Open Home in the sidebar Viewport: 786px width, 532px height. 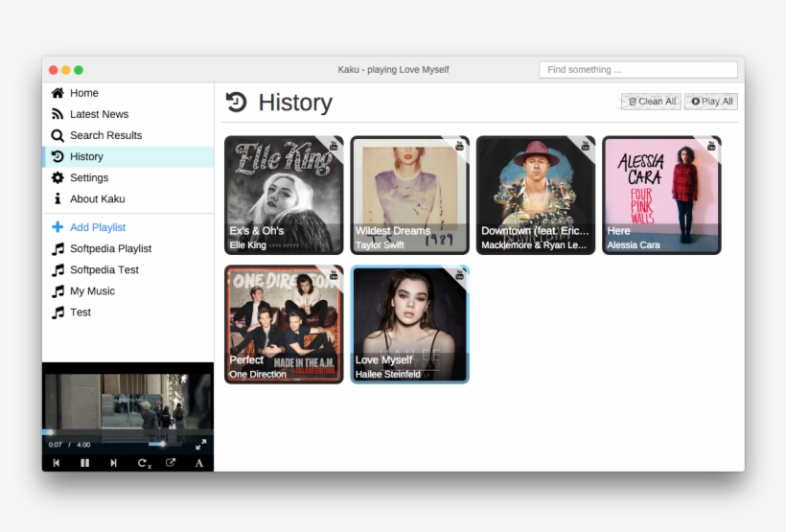click(x=127, y=93)
